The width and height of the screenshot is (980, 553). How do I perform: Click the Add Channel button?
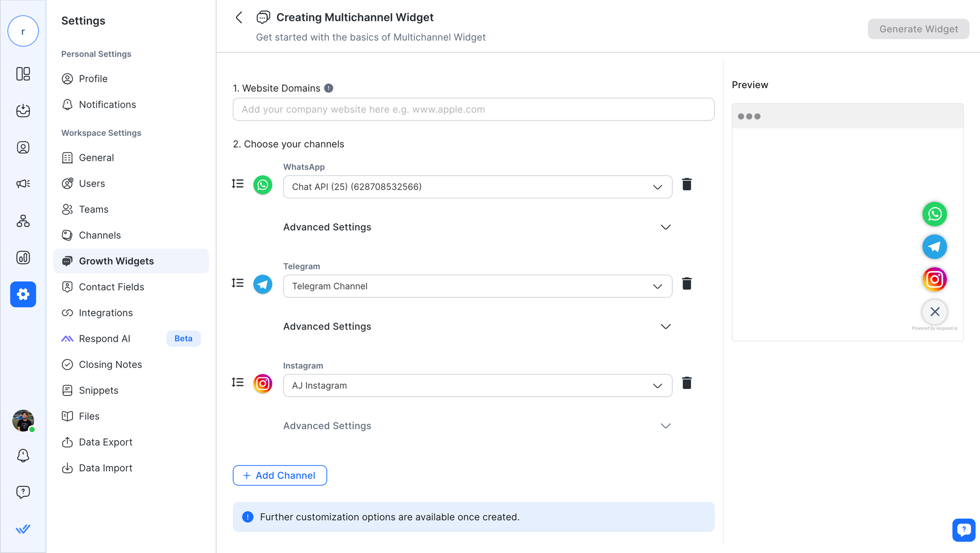point(279,476)
